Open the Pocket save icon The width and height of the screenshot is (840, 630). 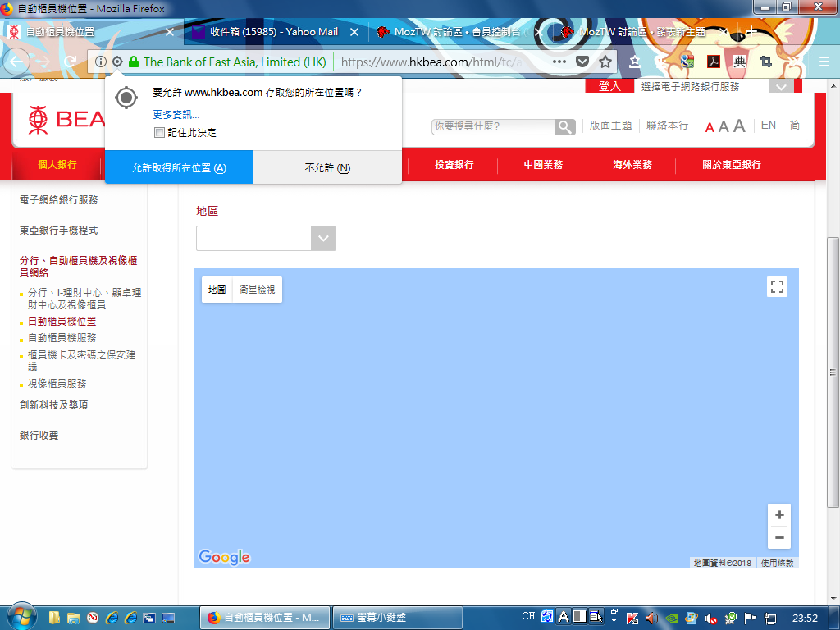[x=582, y=62]
